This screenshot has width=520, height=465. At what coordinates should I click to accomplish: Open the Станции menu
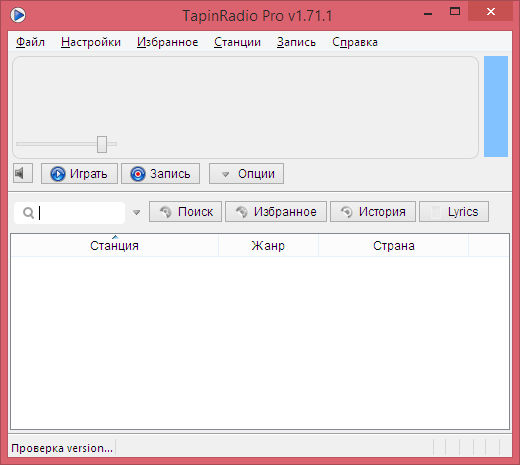point(237,42)
